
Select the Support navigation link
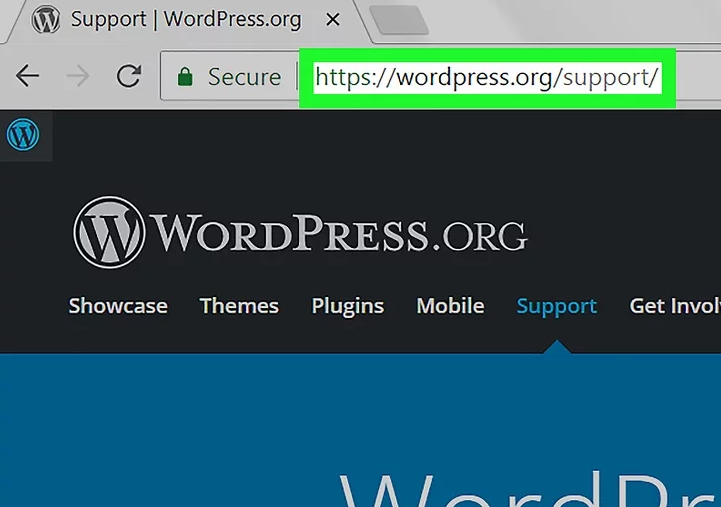click(x=556, y=307)
